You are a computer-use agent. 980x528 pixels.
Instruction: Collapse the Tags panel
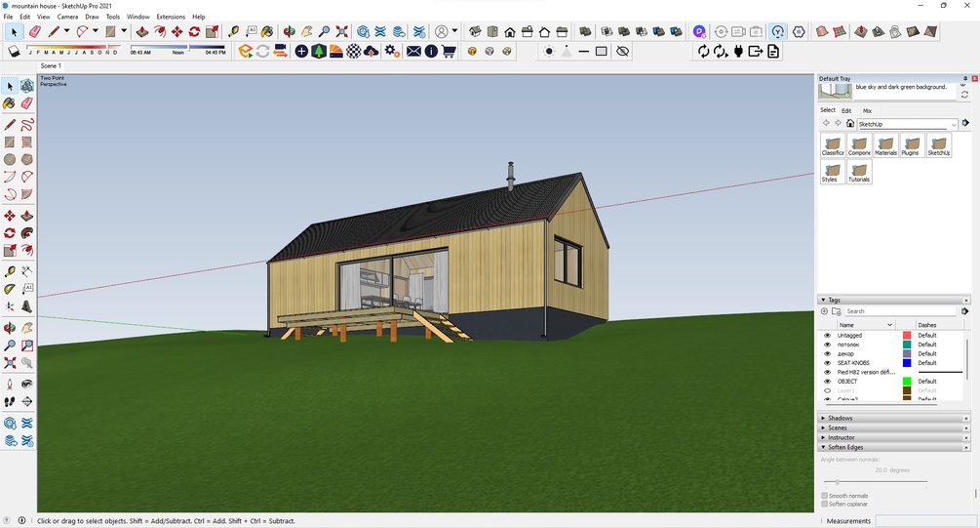pos(823,300)
